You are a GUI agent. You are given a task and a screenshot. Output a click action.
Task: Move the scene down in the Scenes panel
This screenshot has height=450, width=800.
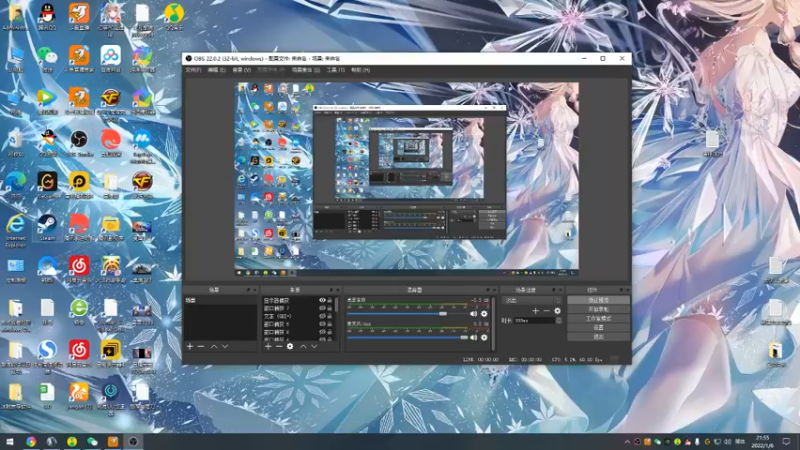[x=225, y=346]
